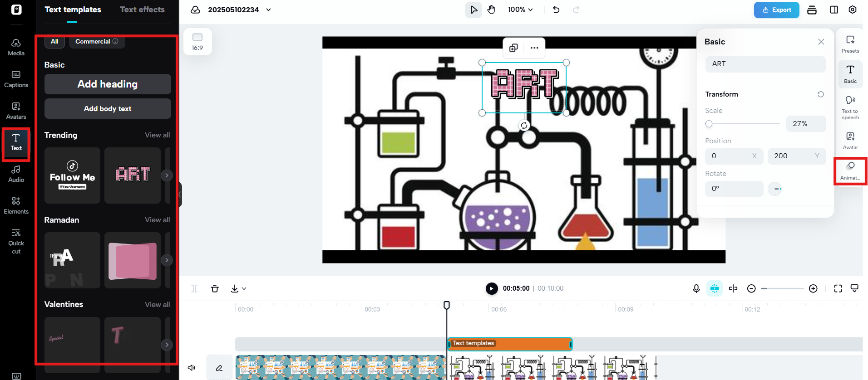The image size is (868, 380).
Task: Select the Text sidebar tool
Action: (x=16, y=143)
